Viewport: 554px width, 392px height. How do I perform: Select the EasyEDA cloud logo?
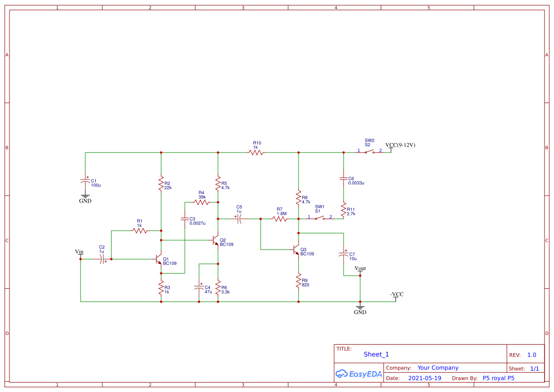[x=358, y=374]
